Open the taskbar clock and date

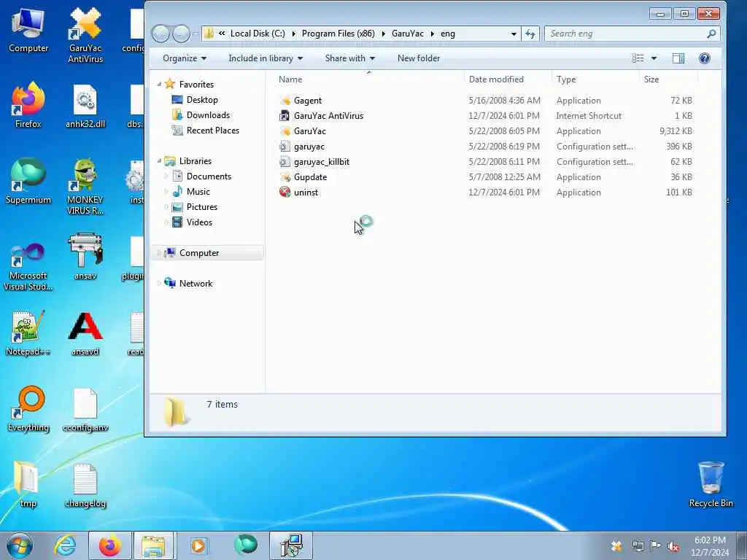pos(710,546)
